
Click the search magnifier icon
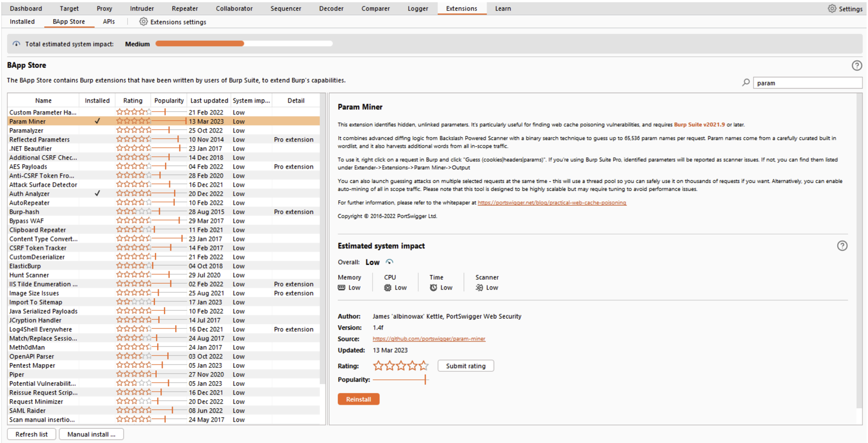[x=746, y=83]
